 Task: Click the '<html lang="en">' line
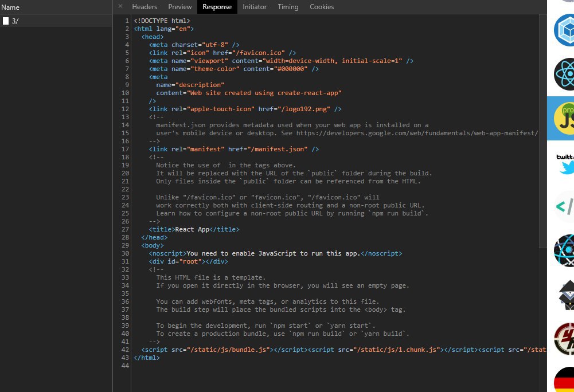(163, 29)
